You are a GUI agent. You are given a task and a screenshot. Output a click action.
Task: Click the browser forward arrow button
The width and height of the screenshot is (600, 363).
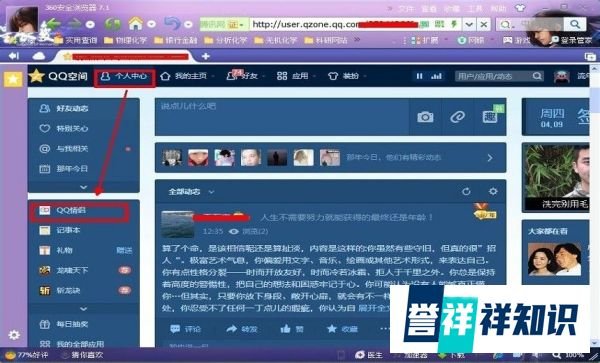click(x=75, y=24)
